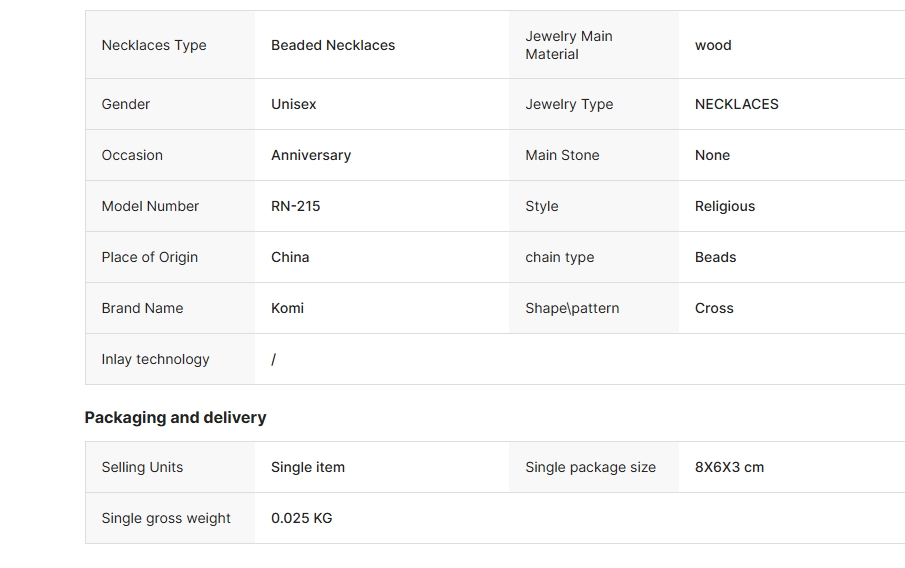This screenshot has width=905, height=568.
Task: Select the 'NECKLACES' jewelry type value
Action: click(x=736, y=104)
